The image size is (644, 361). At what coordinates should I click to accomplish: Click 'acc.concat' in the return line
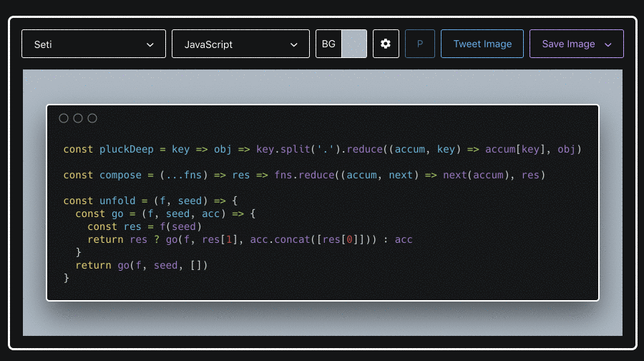coord(280,239)
